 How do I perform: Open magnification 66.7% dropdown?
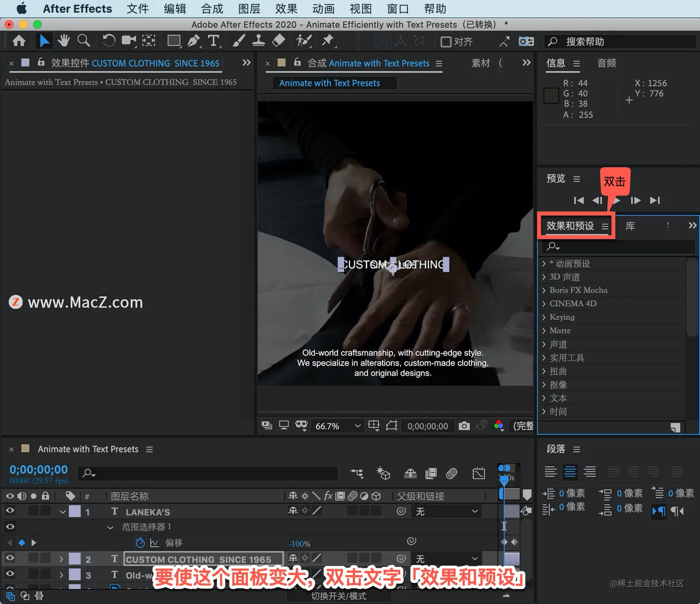click(337, 426)
